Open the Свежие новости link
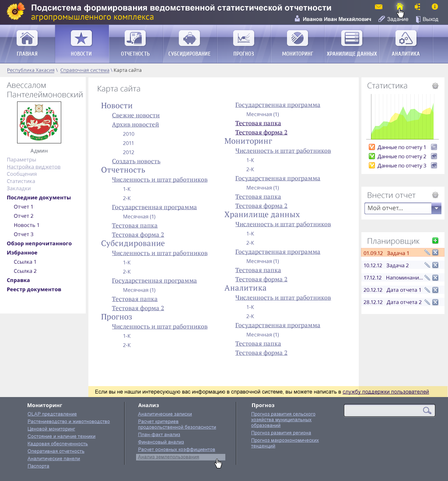The width and height of the screenshot is (448, 481). pos(136,115)
